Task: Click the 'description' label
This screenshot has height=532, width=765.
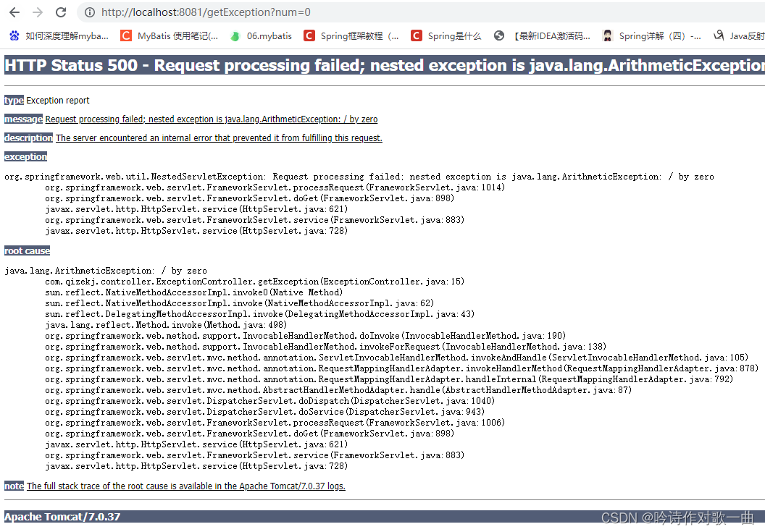Action: pyautogui.click(x=28, y=138)
